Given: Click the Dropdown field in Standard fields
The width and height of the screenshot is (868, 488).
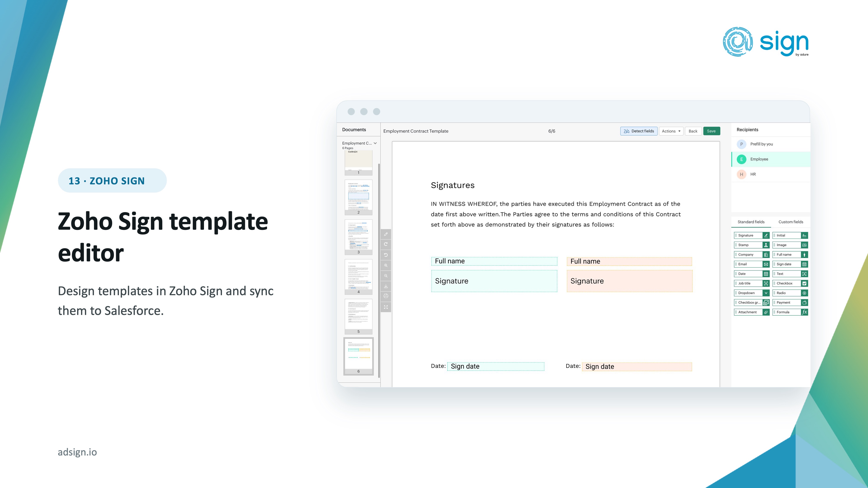Looking at the screenshot, I should click(x=751, y=293).
